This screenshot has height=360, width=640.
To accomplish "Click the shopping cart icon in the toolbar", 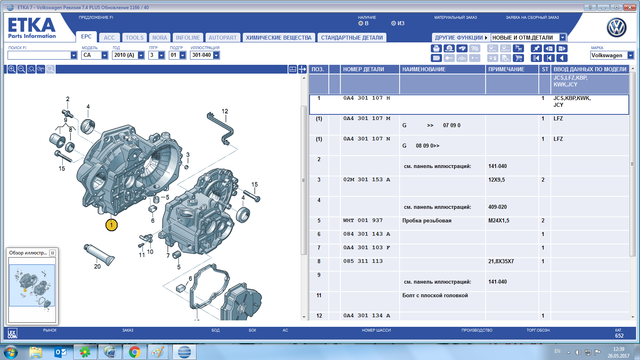I will pos(518,58).
